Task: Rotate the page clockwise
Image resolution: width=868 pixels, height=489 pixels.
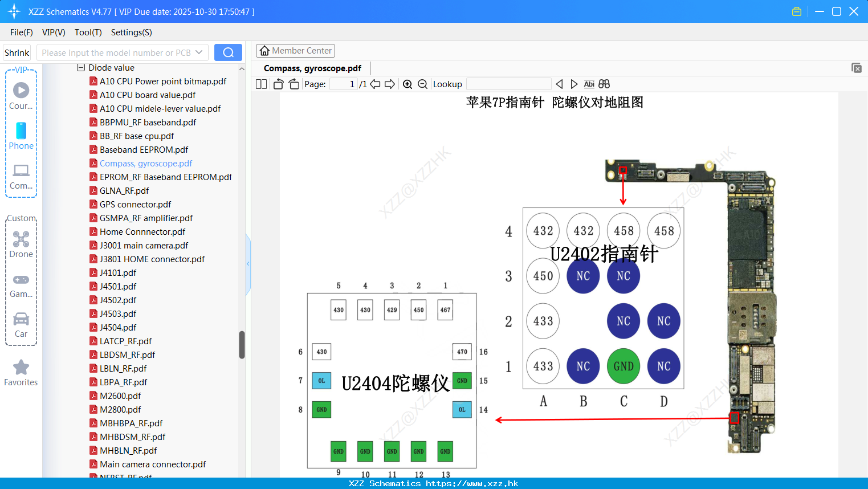Action: [x=294, y=84]
